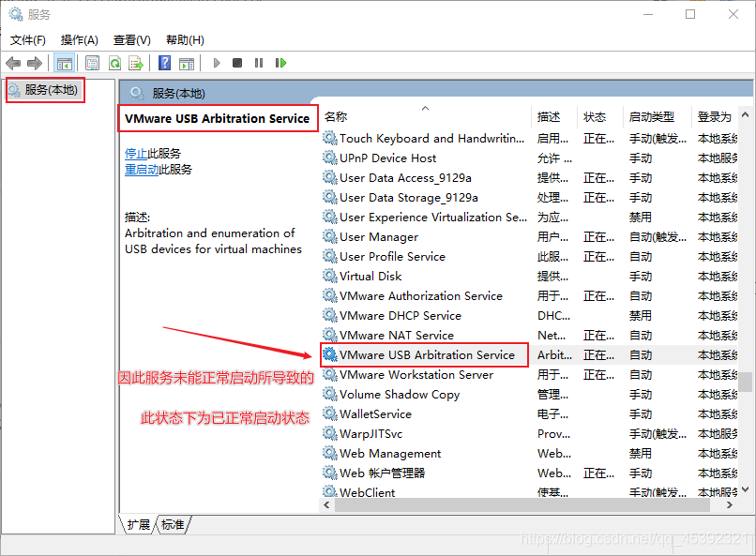This screenshot has width=756, height=556.
Task: Click the Back arrow toolbar icon
Action: point(13,63)
